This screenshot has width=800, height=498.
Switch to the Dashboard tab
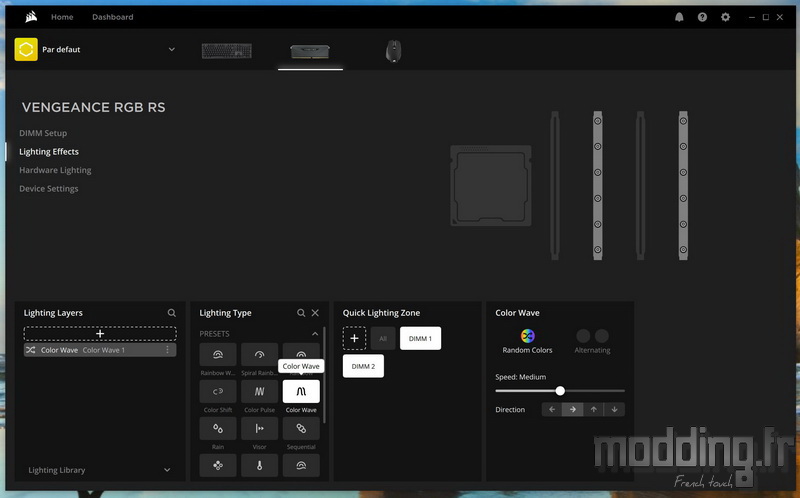pyautogui.click(x=113, y=17)
